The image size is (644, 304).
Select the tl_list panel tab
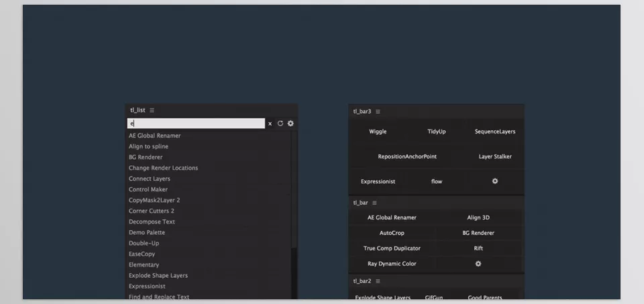point(138,110)
